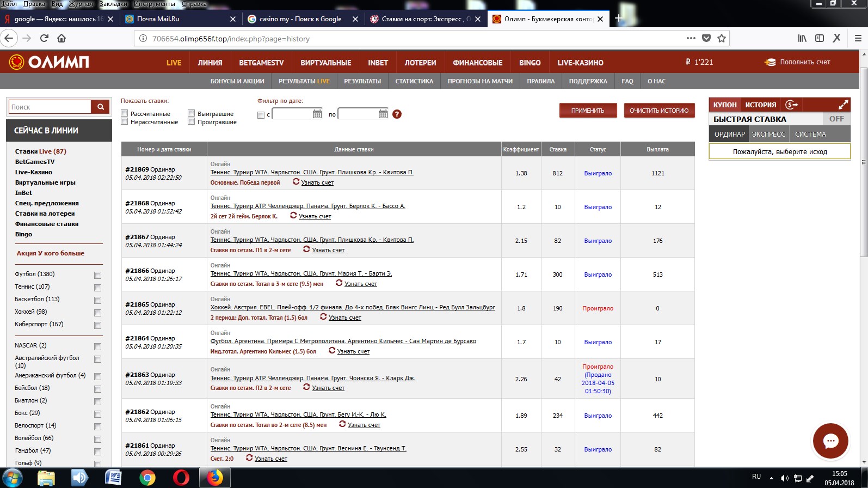Click the Olimp logo

(49, 62)
